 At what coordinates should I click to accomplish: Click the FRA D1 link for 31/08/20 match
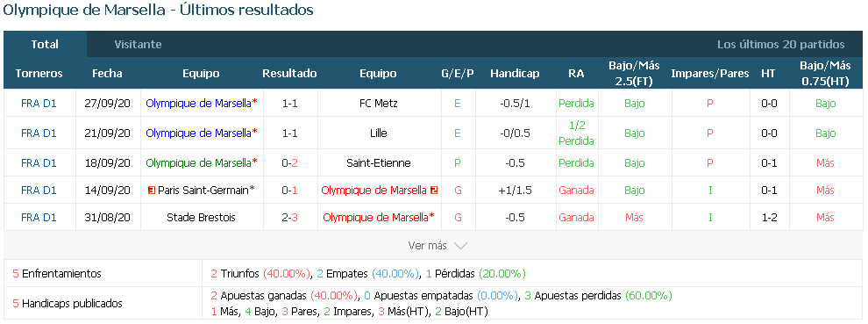click(x=39, y=218)
